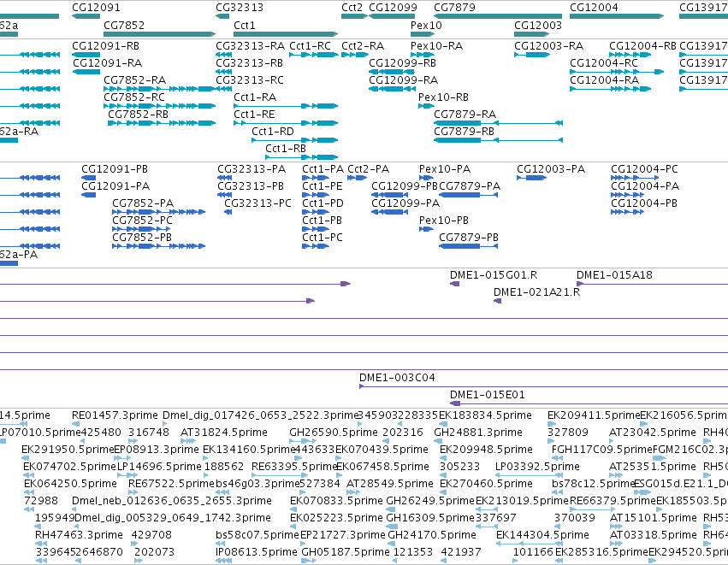
Task: Select transcript CG12003-RA
Action: (x=548, y=46)
